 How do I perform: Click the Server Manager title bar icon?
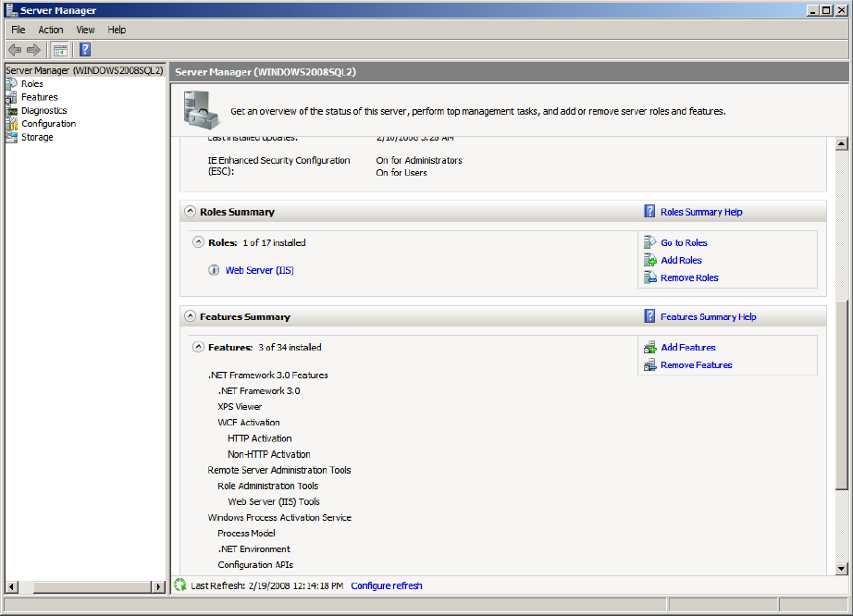pyautogui.click(x=11, y=10)
